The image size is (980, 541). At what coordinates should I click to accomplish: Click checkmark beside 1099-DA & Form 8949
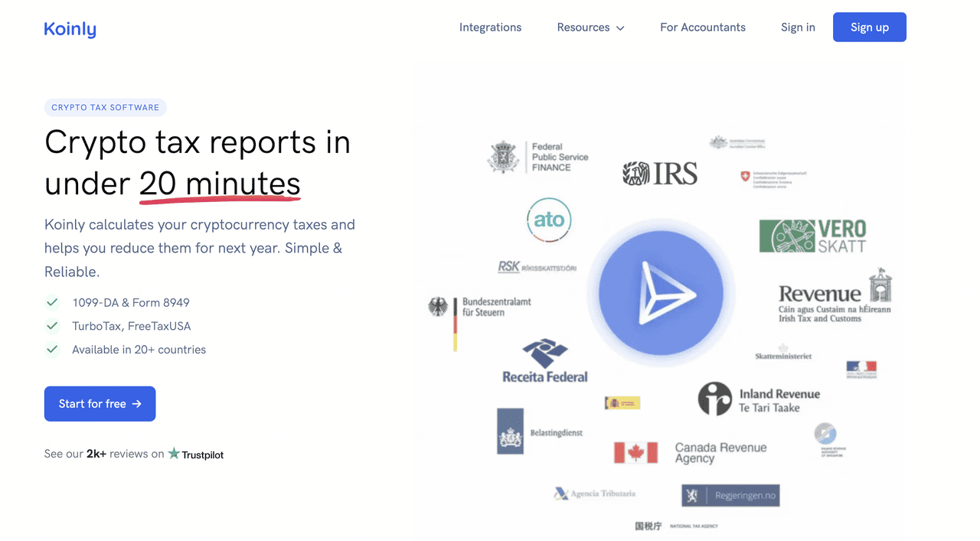(x=52, y=302)
